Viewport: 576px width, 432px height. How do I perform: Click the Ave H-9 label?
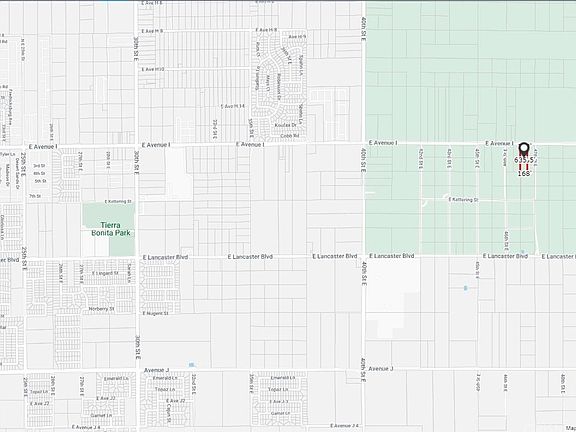point(297,37)
